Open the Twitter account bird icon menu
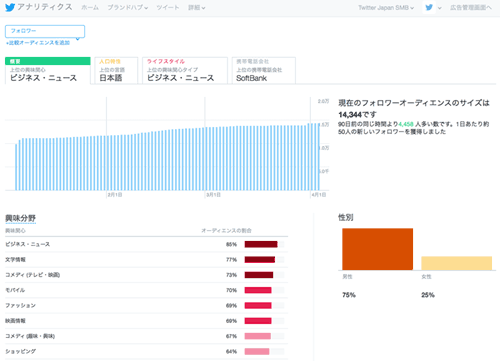The image size is (500, 361). (429, 7)
